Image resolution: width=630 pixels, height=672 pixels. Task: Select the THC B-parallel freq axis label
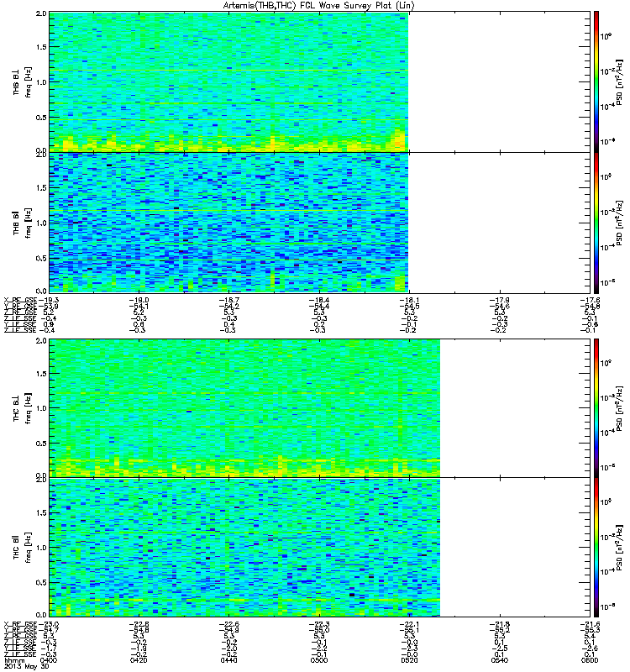23,548
